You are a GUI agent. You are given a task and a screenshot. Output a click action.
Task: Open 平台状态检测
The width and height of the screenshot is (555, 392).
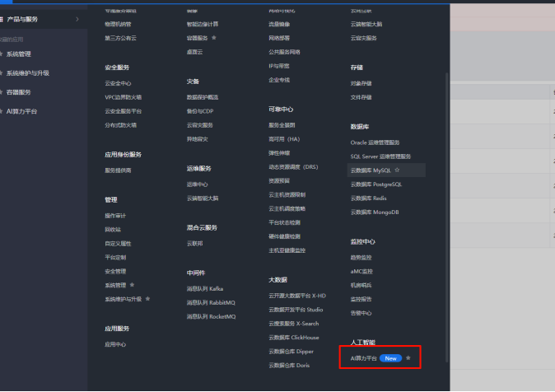(284, 222)
